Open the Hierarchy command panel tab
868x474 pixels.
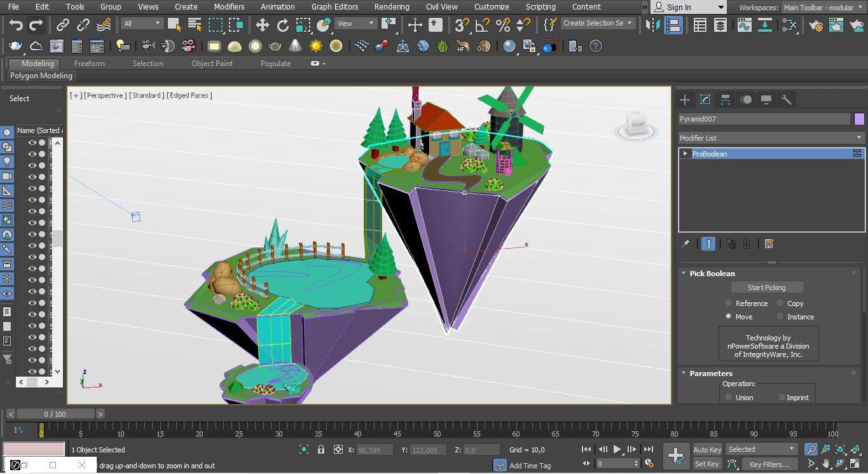pyautogui.click(x=725, y=100)
